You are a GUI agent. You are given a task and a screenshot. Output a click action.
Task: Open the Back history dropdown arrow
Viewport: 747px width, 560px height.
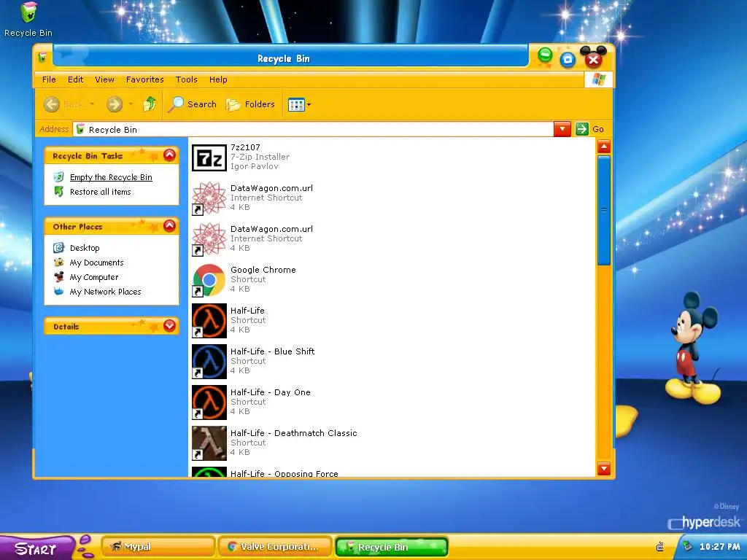[92, 104]
